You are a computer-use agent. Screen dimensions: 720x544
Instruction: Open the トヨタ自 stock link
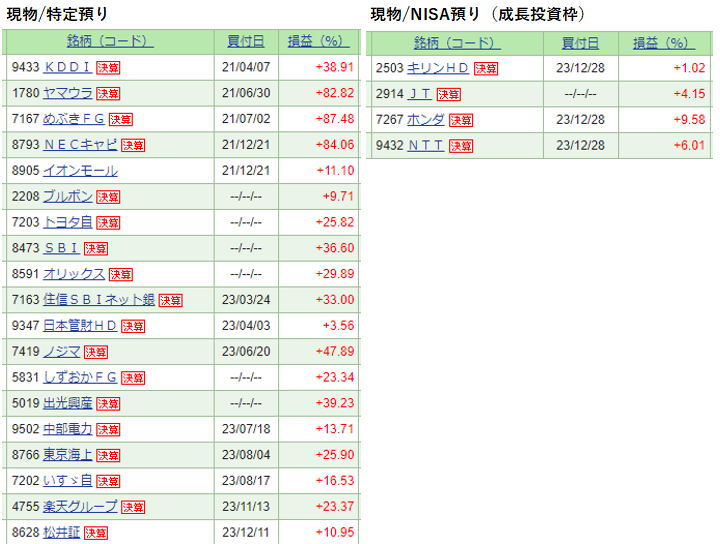[68, 222]
